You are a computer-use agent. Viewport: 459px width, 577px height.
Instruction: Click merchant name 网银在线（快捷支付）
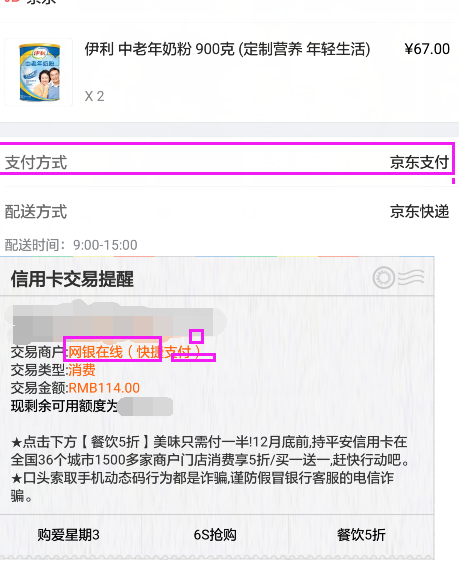click(x=135, y=352)
